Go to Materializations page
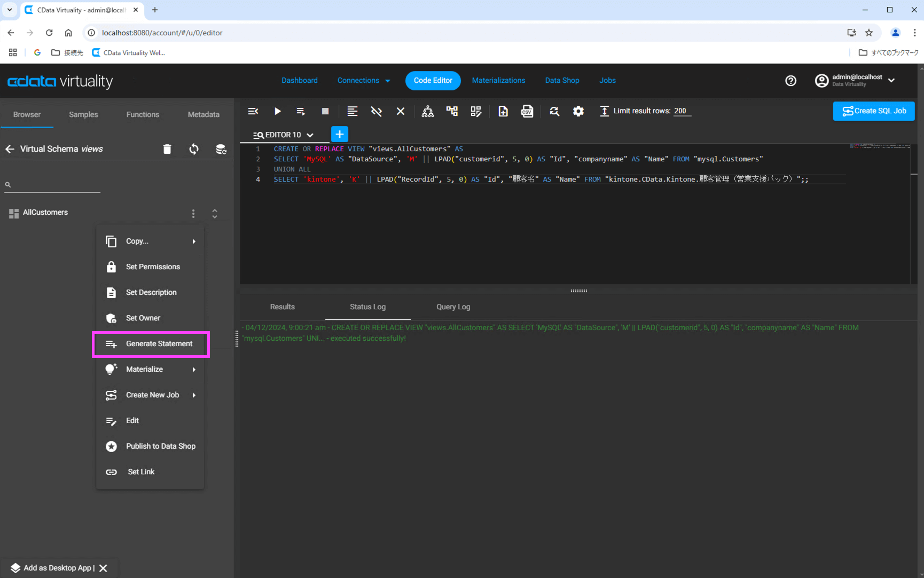 (x=498, y=81)
